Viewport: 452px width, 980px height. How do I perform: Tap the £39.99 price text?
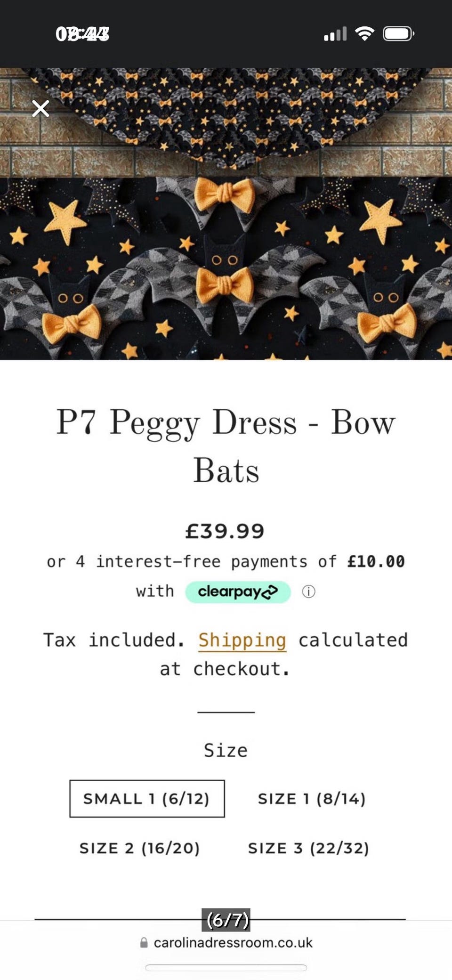point(225,531)
